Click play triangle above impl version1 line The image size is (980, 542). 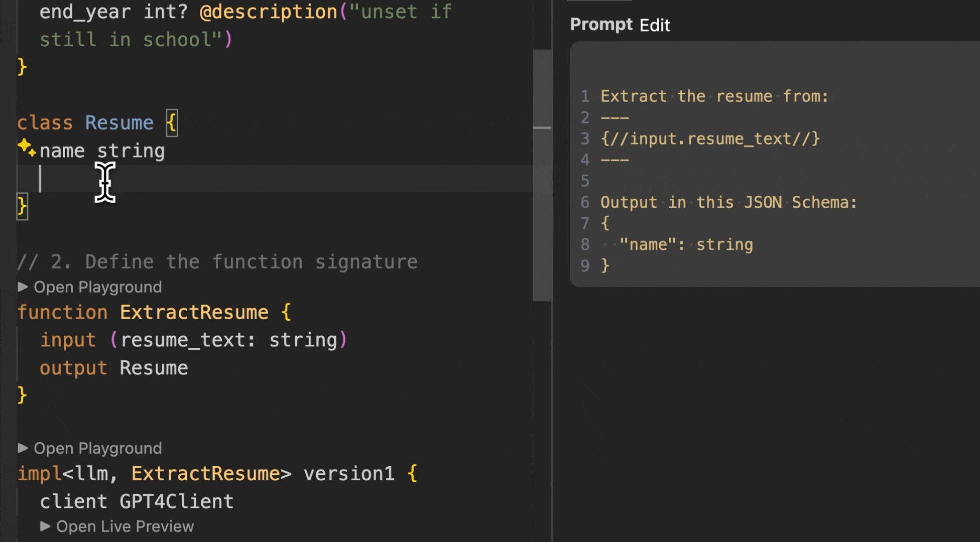click(x=23, y=448)
